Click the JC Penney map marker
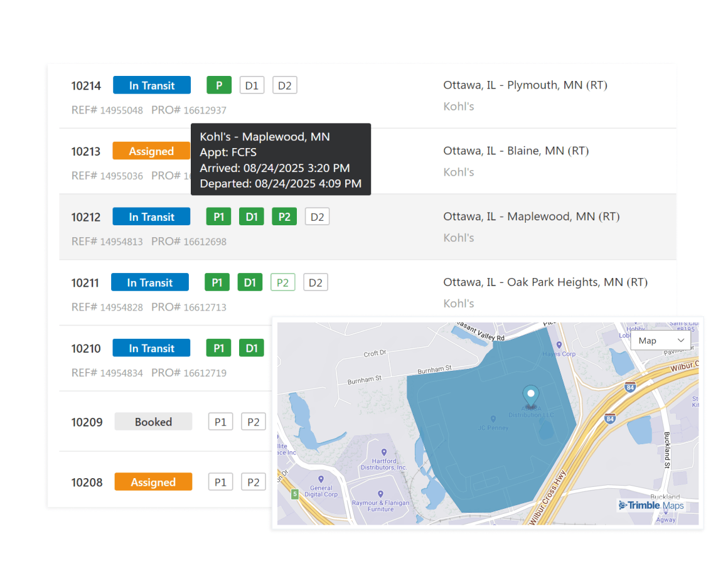The image size is (728, 571). click(x=493, y=419)
